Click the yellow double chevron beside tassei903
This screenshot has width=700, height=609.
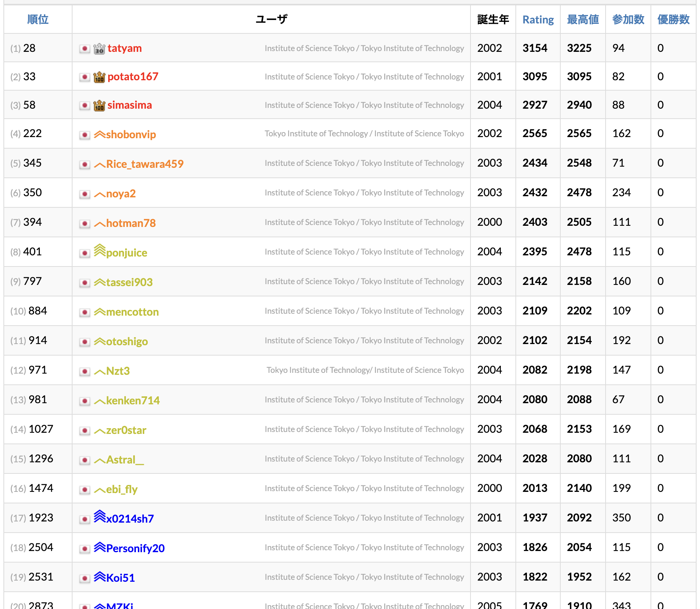coord(100,282)
